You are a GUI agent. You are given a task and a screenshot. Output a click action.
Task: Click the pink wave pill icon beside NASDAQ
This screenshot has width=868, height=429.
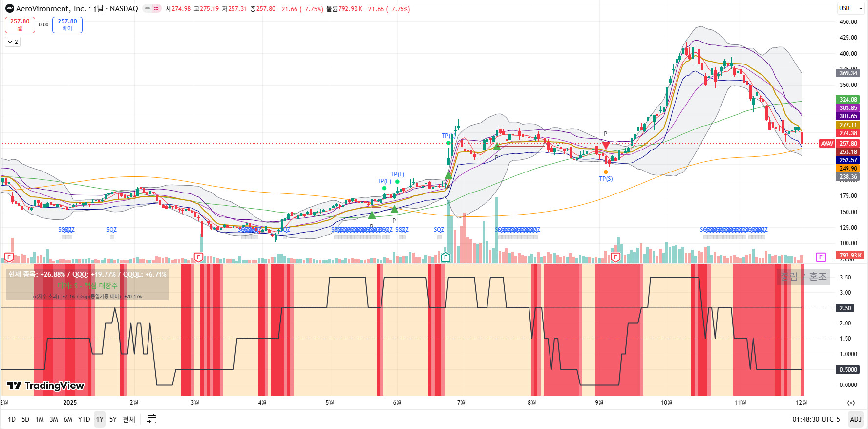pos(156,9)
